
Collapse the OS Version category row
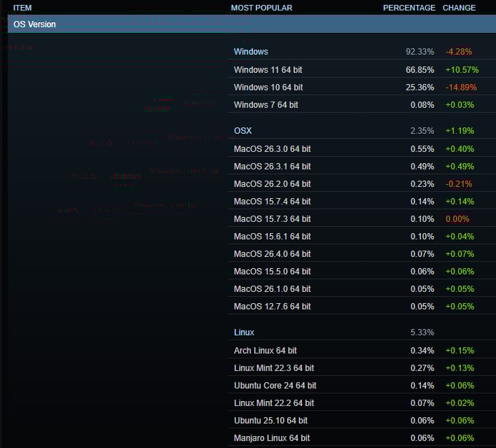252,24
